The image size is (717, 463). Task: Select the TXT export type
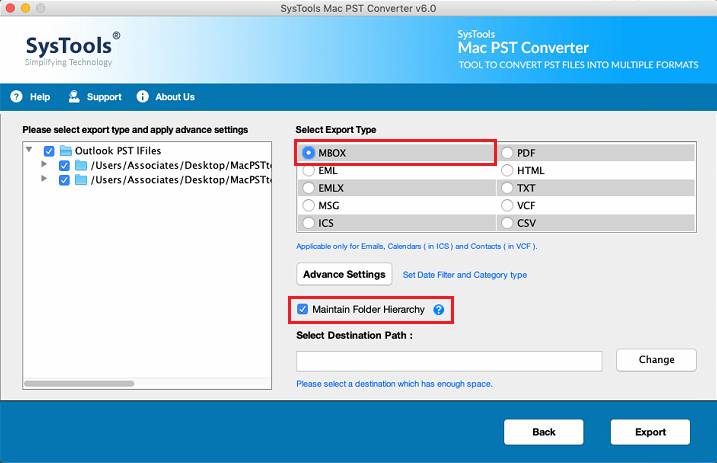point(507,188)
